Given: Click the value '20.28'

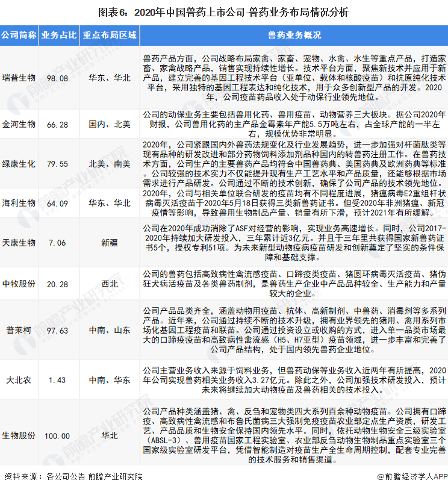Looking at the screenshot, I should point(57,284).
